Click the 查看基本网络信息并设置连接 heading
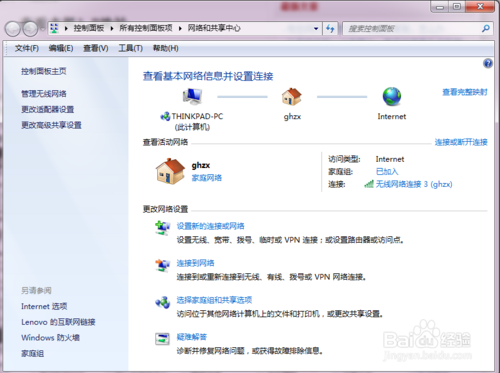The image size is (500, 373). coord(208,76)
